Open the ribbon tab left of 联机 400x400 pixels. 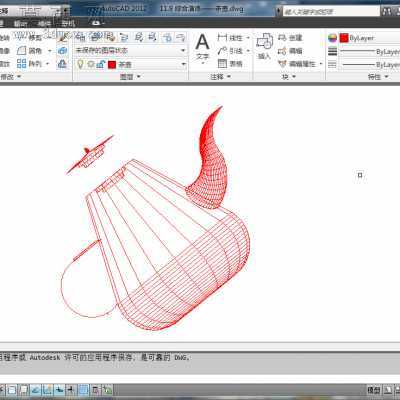coord(44,23)
